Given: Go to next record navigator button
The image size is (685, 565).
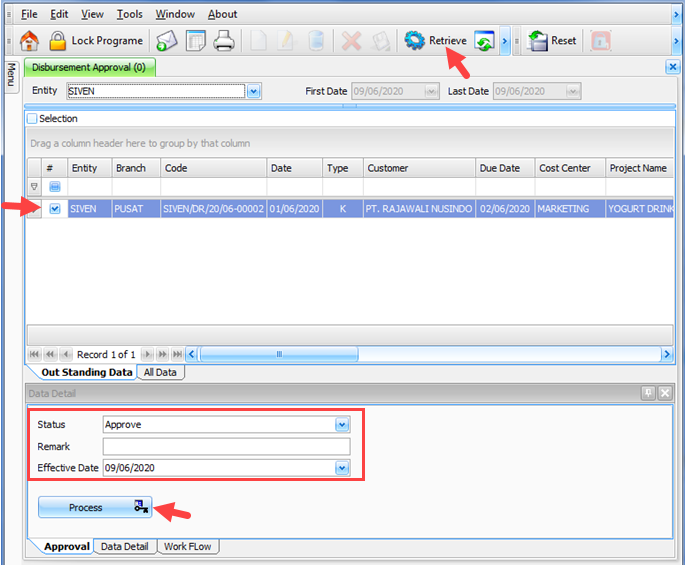Looking at the screenshot, I should point(147,354).
